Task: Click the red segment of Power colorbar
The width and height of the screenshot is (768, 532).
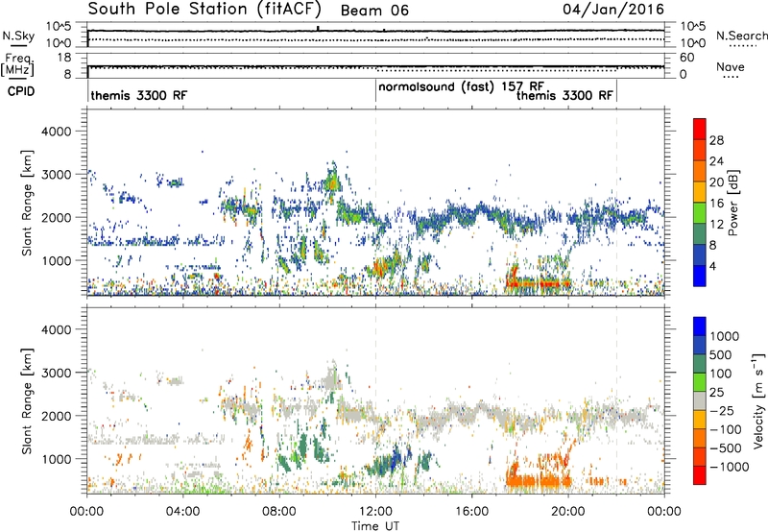Action: 700,129
